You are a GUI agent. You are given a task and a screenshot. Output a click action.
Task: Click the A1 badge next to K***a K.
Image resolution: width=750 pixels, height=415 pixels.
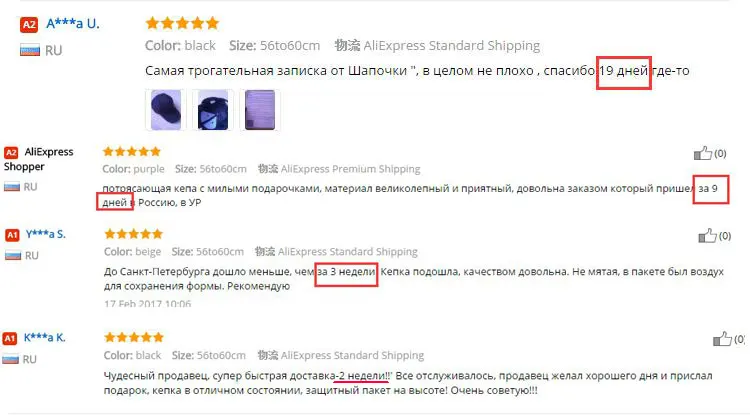pyautogui.click(x=10, y=339)
